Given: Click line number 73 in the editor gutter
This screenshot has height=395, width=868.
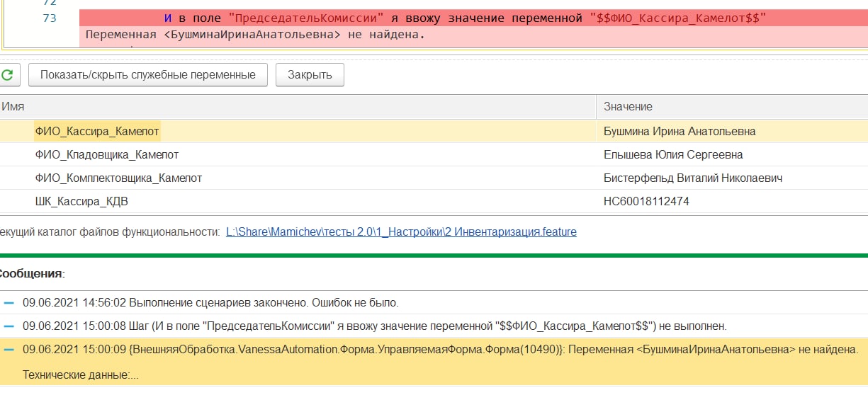Looking at the screenshot, I should click(50, 18).
